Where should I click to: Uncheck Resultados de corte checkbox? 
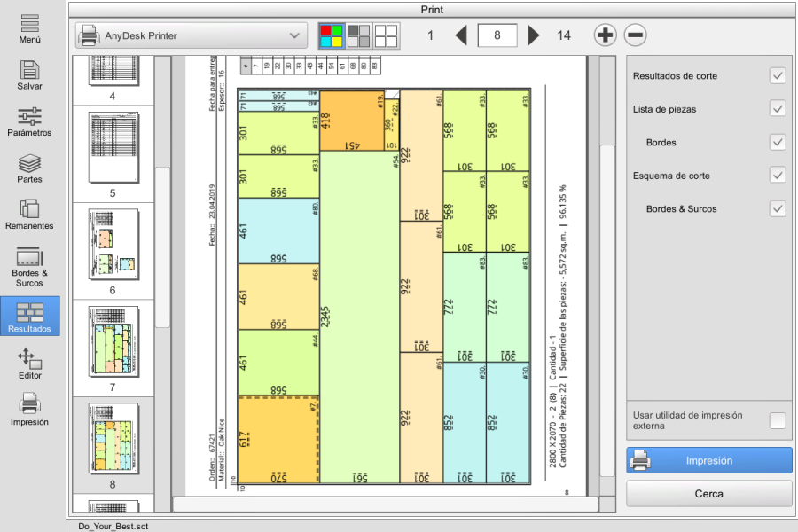[778, 76]
